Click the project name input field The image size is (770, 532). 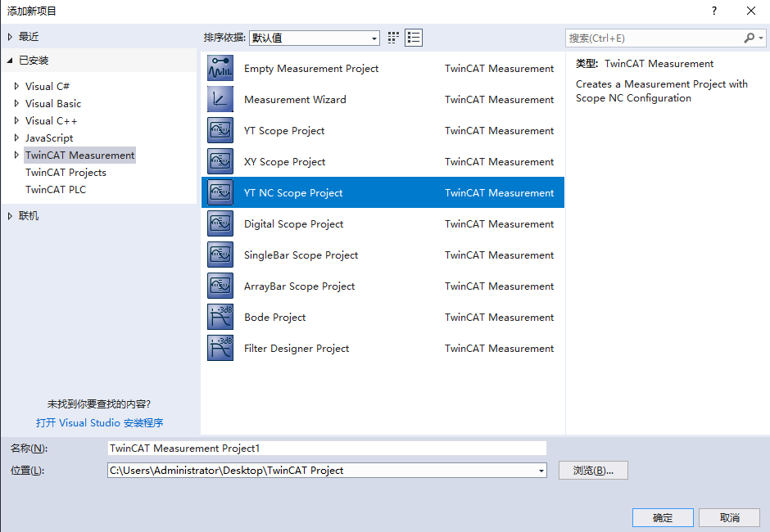click(327, 448)
